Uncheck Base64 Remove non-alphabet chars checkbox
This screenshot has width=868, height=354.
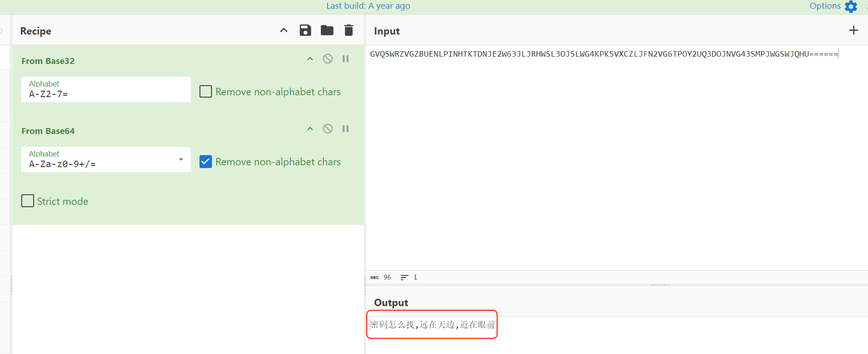[x=205, y=162]
